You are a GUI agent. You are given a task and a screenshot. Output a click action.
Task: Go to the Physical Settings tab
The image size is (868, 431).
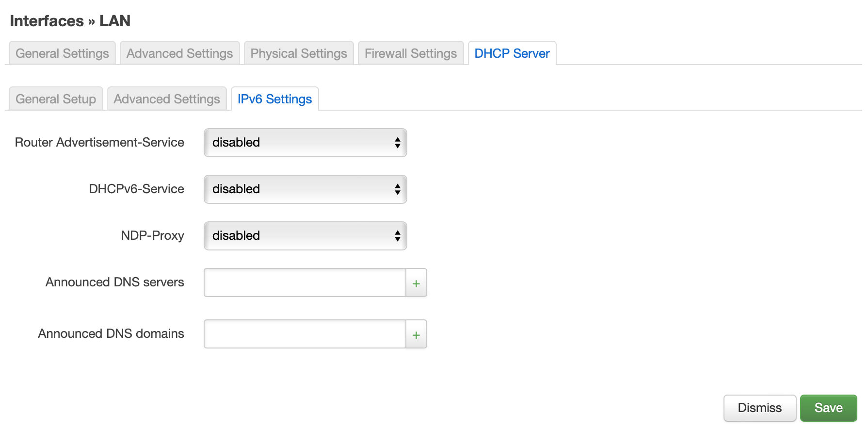(x=299, y=53)
